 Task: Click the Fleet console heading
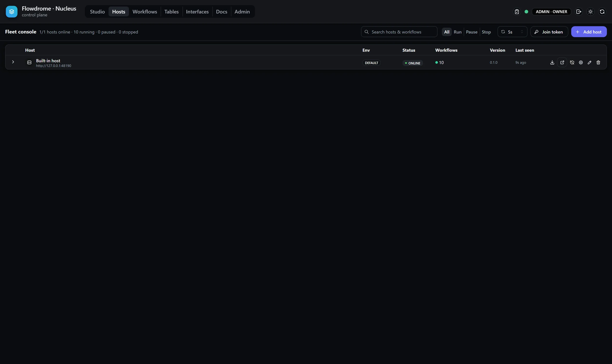pos(21,32)
